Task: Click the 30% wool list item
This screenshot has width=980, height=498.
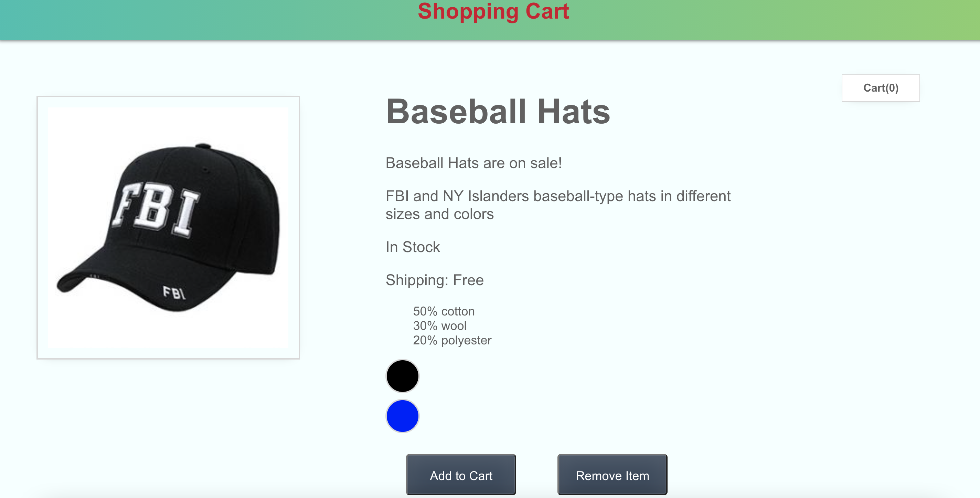Action: point(439,325)
